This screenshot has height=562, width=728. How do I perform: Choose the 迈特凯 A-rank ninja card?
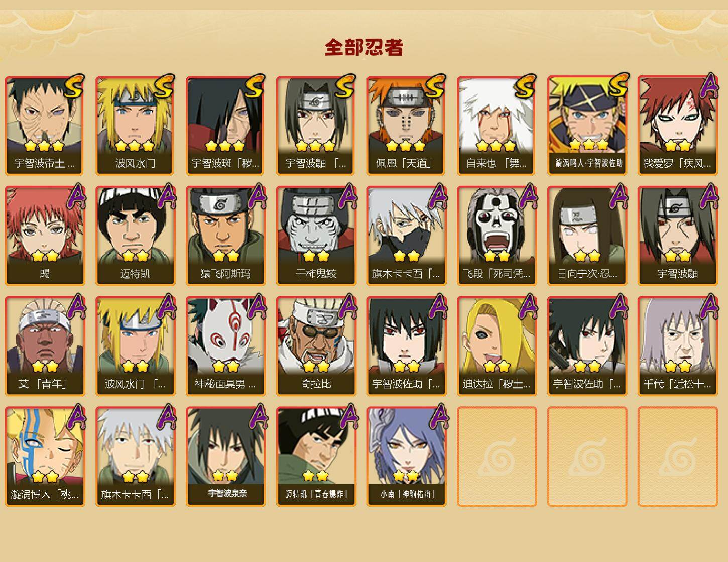(x=136, y=236)
